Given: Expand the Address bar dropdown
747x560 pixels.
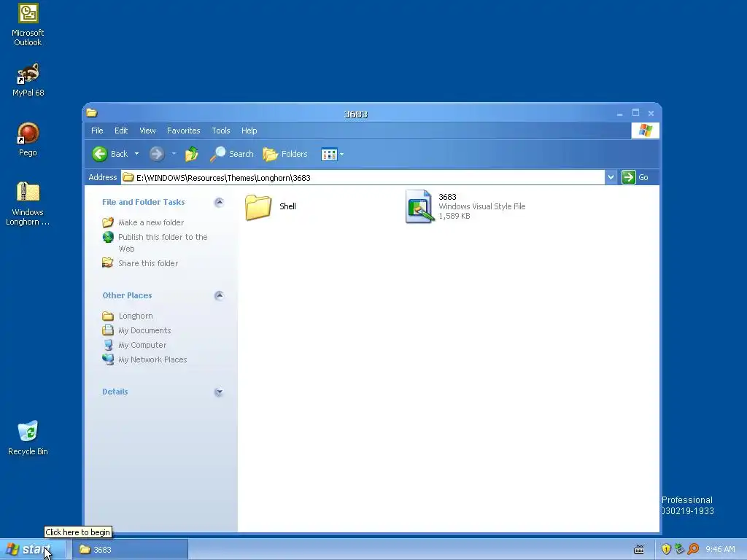Looking at the screenshot, I should 611,178.
